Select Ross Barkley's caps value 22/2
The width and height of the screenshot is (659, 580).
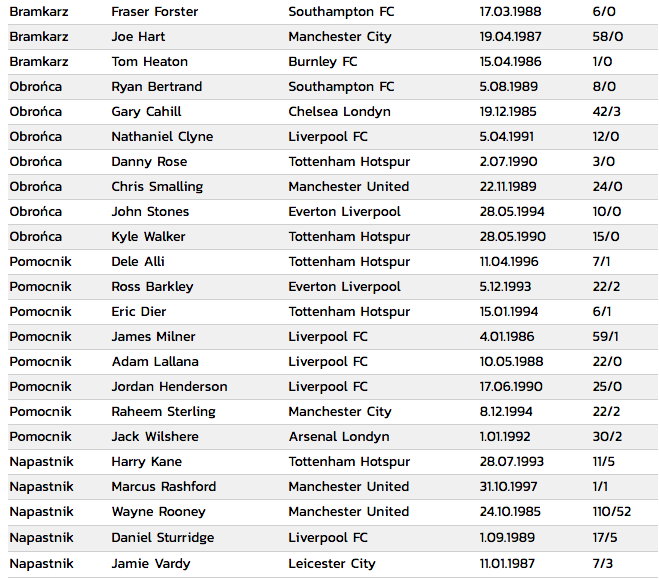tap(606, 287)
